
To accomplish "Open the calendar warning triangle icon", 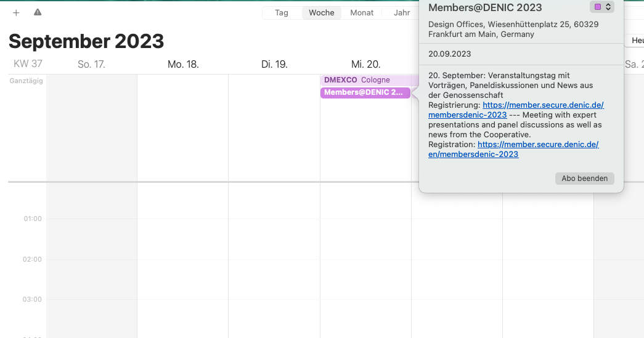I will coord(38,12).
